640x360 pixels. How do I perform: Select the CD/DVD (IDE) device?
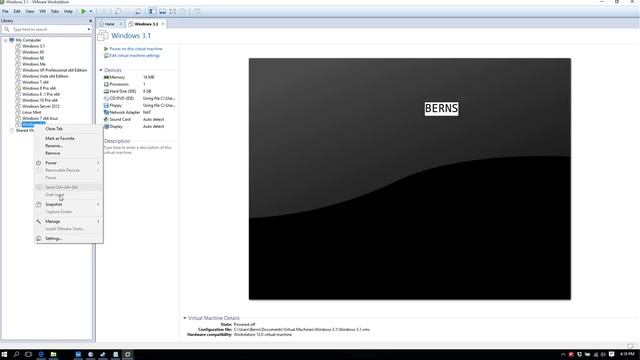139,98
